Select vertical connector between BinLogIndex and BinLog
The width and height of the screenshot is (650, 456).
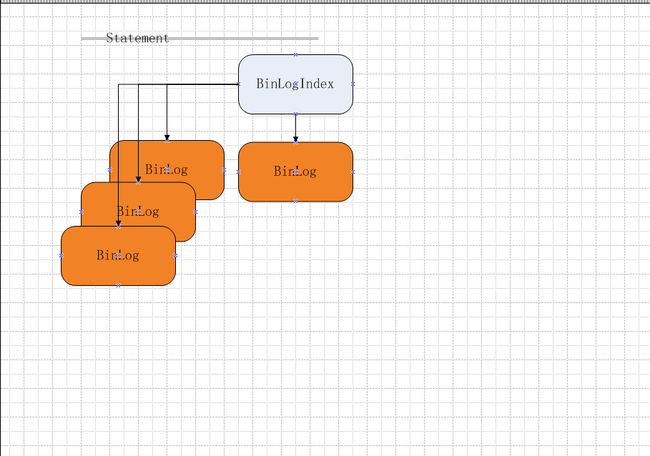[296, 128]
